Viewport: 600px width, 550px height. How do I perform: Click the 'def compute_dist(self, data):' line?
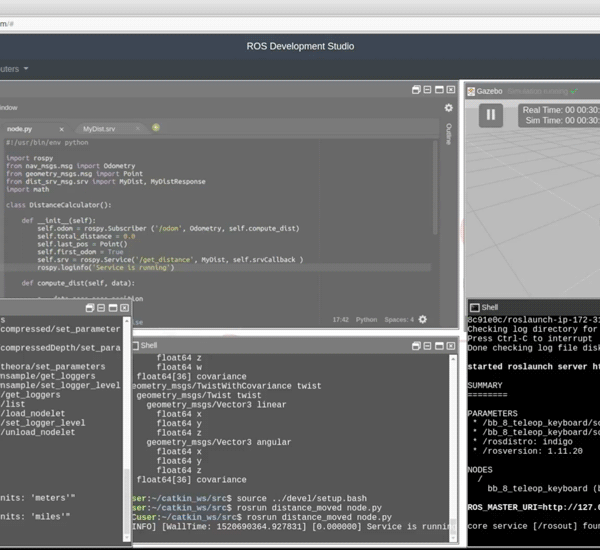pyautogui.click(x=78, y=283)
